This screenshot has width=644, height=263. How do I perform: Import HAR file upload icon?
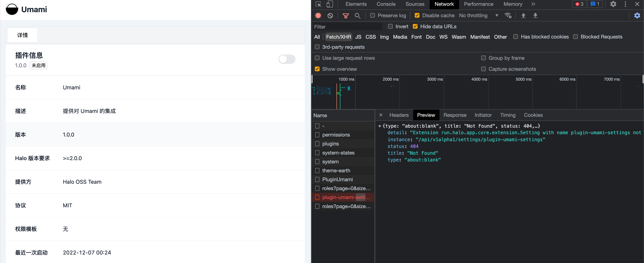point(523,16)
